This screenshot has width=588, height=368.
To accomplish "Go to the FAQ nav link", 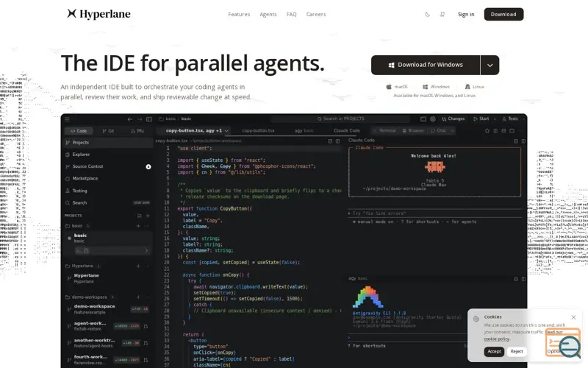I will 291,14.
